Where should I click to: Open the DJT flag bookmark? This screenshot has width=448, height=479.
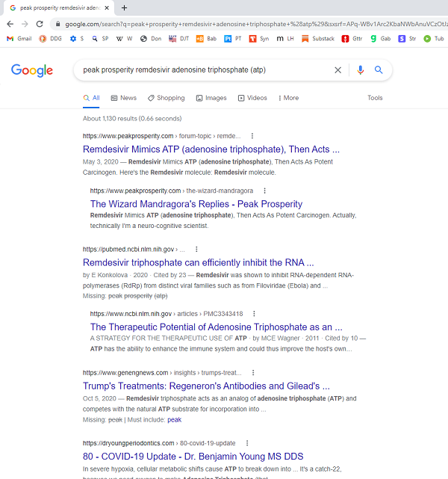179,39
